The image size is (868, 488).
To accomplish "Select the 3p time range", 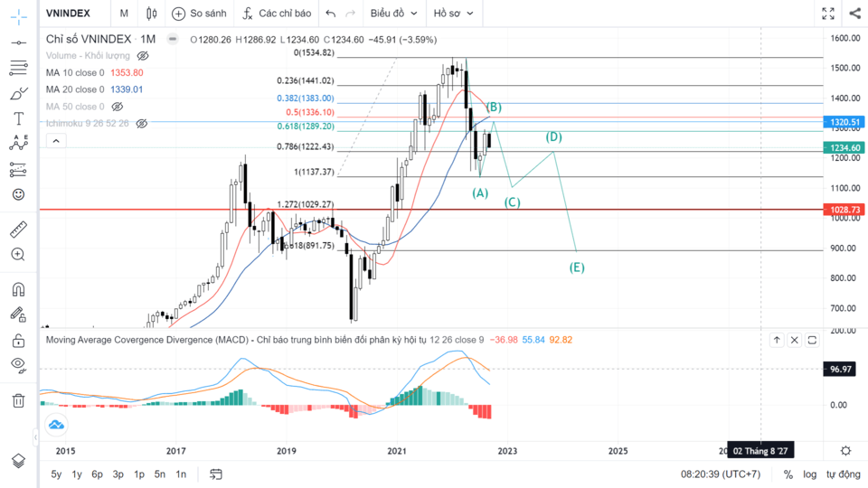I will [118, 474].
